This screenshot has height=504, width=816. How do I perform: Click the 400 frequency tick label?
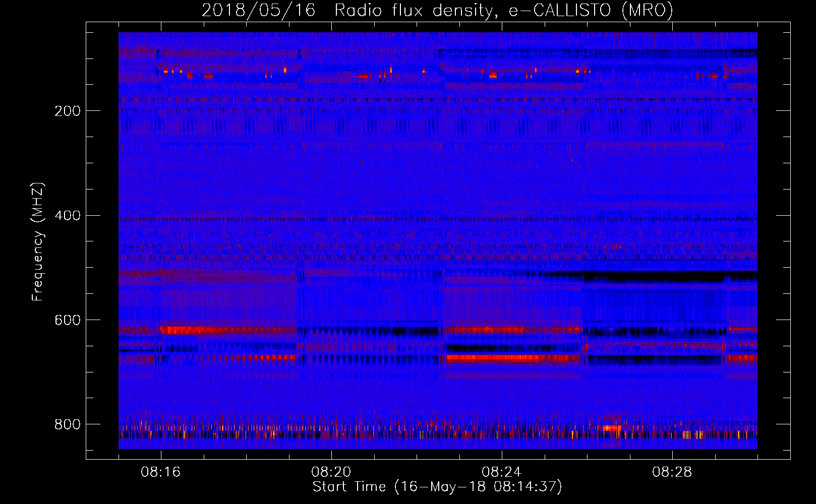(x=67, y=216)
